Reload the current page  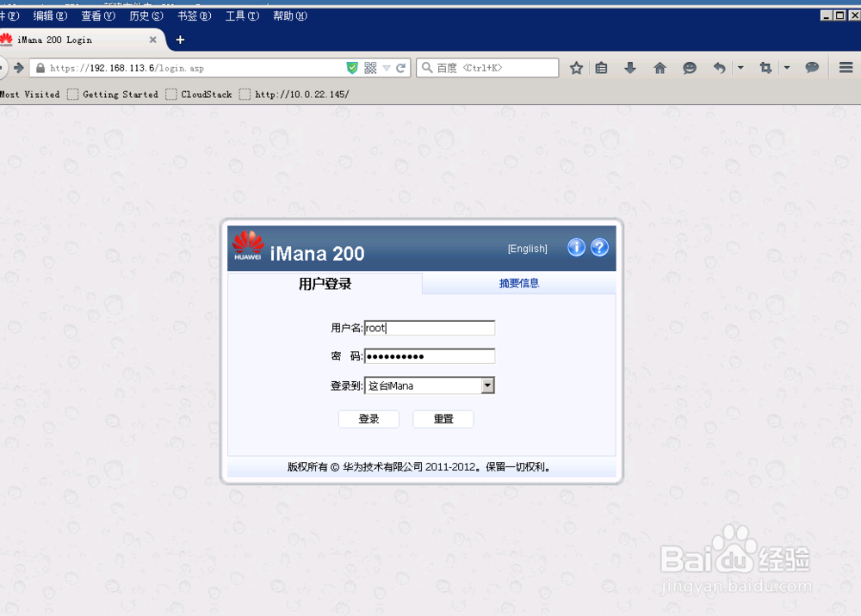coord(401,68)
